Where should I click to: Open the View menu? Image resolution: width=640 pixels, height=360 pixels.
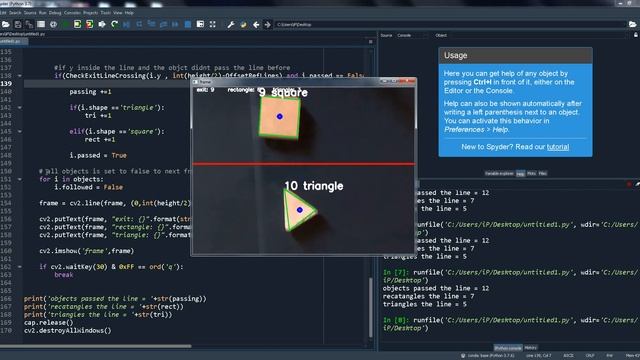click(118, 13)
